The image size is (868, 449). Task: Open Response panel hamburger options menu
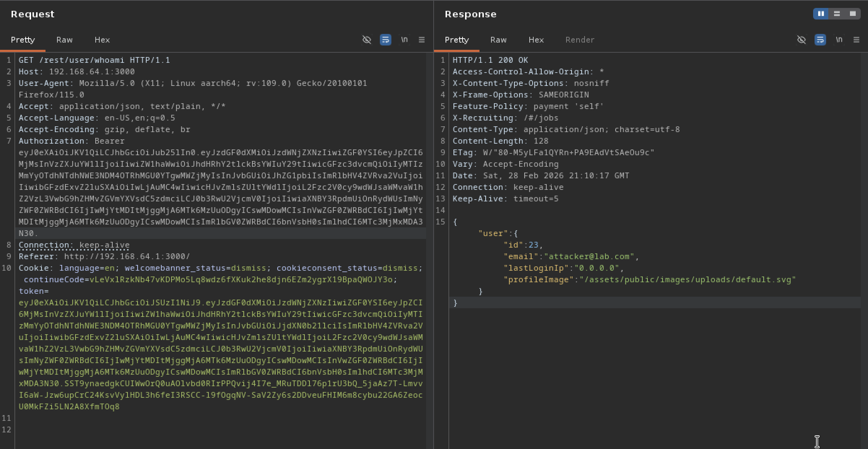[x=856, y=40]
